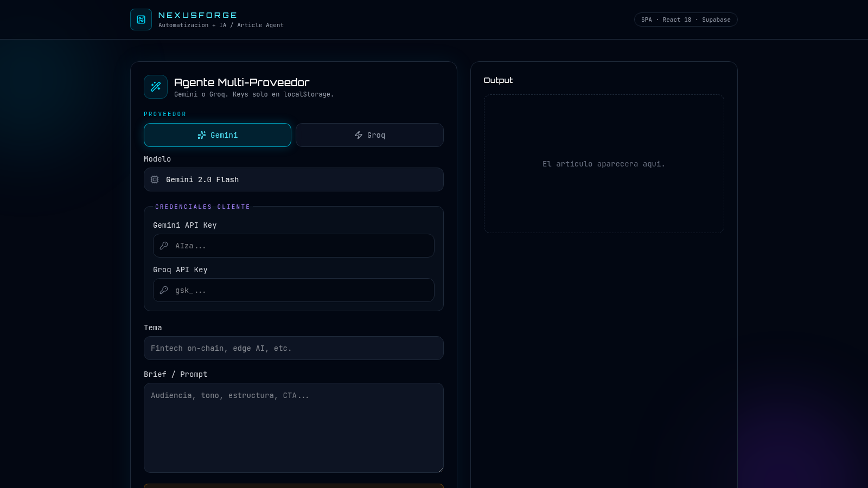
Task: Click the Agente Multi-Proveedor heading
Action: 241,82
